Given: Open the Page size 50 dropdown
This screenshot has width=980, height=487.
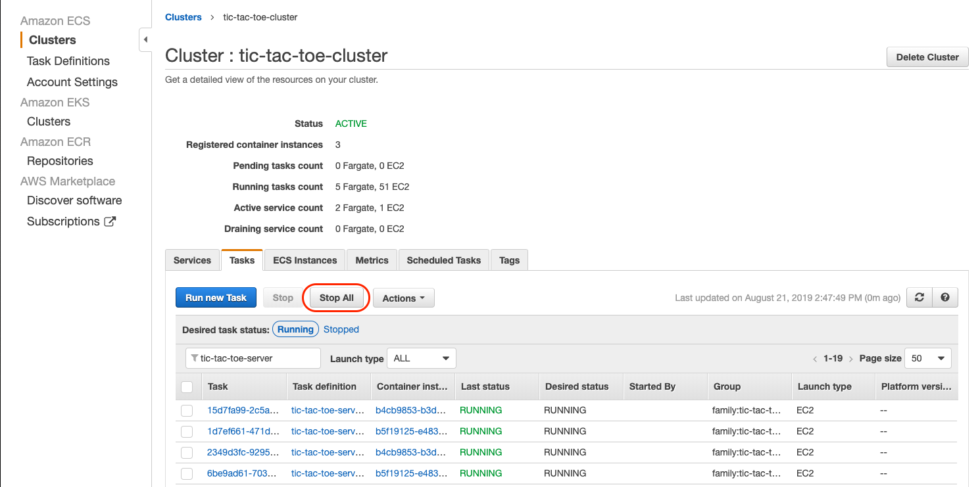Looking at the screenshot, I should [928, 358].
